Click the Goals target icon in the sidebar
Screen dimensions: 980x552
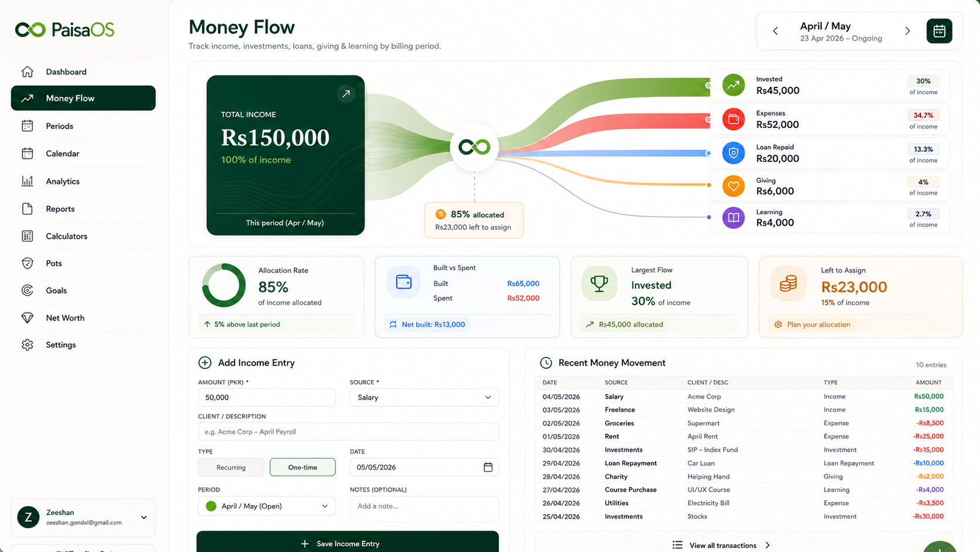(28, 290)
